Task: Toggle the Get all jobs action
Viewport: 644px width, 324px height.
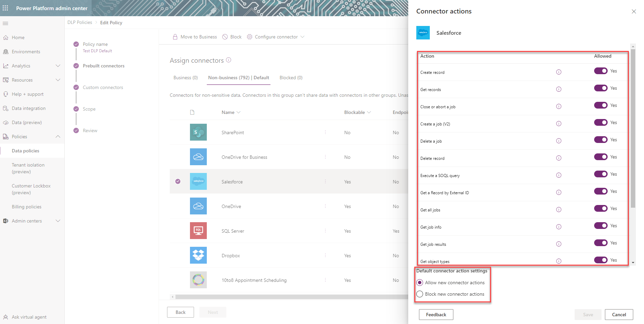Action: 601,208
